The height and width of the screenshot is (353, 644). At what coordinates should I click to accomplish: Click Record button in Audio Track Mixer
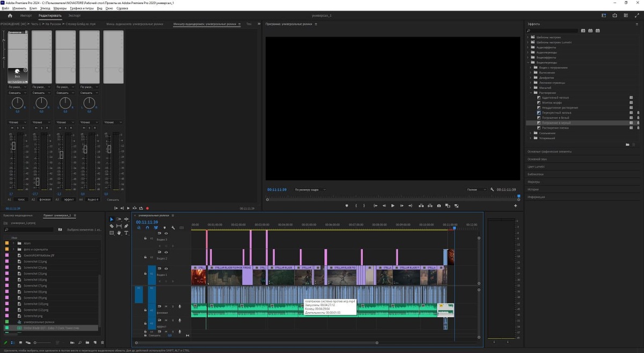pos(147,208)
